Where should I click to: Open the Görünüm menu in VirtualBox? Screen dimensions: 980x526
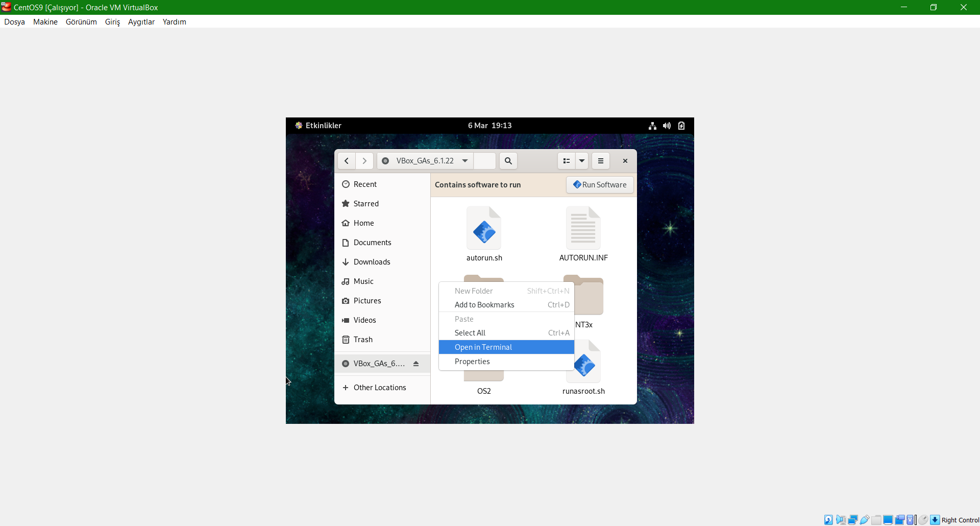coord(81,22)
